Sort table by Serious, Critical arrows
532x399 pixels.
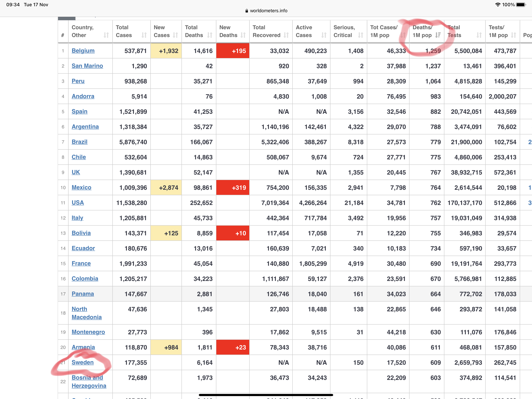pos(360,35)
